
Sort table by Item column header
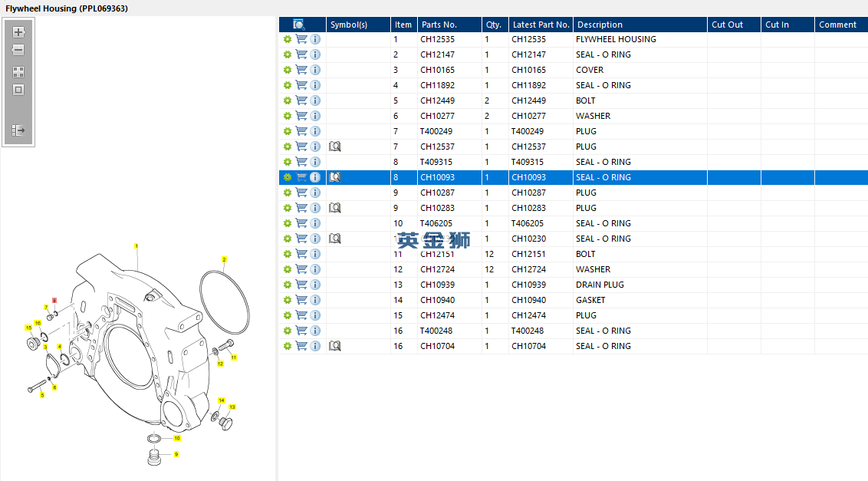click(x=403, y=25)
